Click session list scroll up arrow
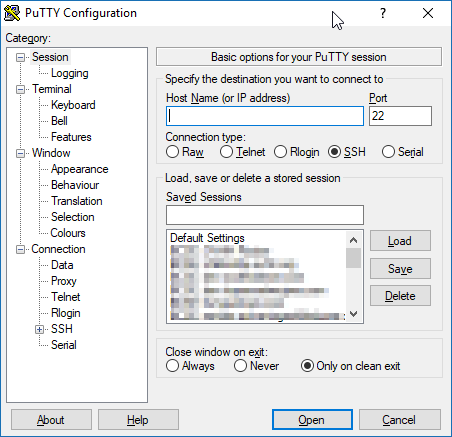This screenshot has height=437, width=452. click(353, 240)
